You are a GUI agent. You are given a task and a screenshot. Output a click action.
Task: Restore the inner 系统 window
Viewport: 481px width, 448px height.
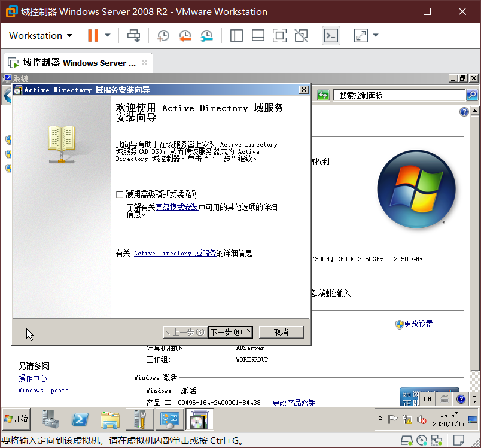[x=462, y=78]
